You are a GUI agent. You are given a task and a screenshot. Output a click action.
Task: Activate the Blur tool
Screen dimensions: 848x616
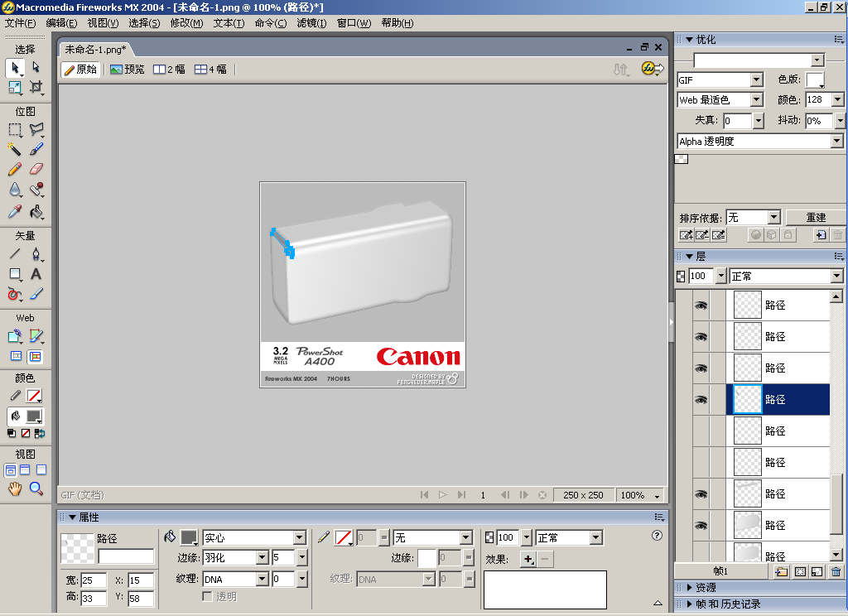coord(15,190)
